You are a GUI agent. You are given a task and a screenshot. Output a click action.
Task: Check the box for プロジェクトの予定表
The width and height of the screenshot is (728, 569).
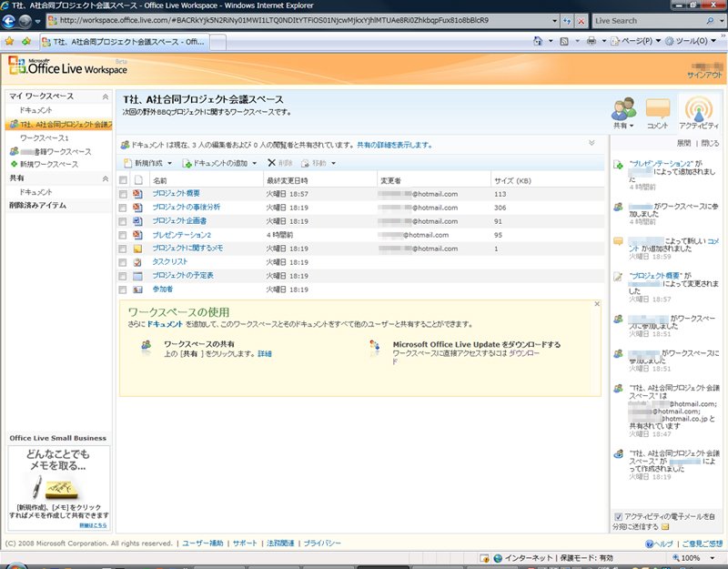[x=123, y=276]
